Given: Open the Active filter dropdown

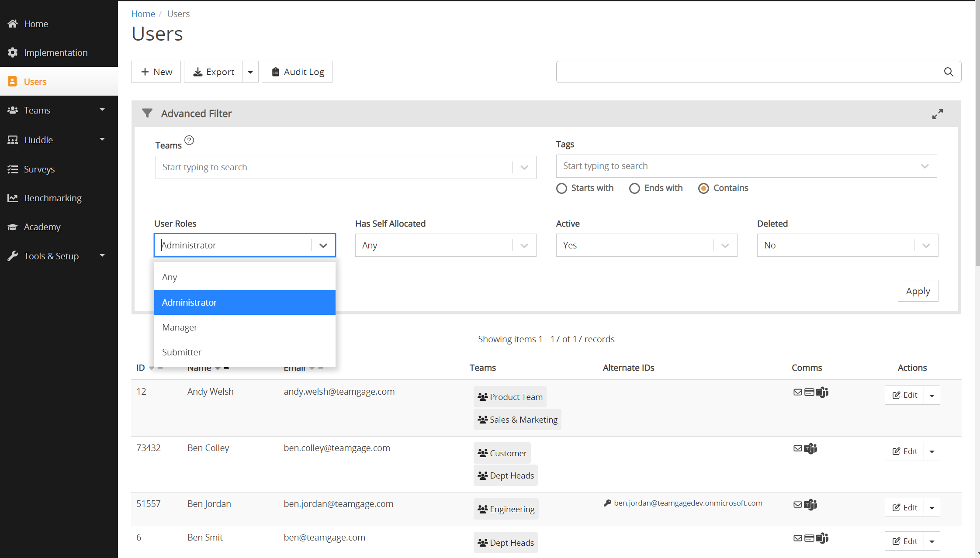Looking at the screenshot, I should coord(647,245).
